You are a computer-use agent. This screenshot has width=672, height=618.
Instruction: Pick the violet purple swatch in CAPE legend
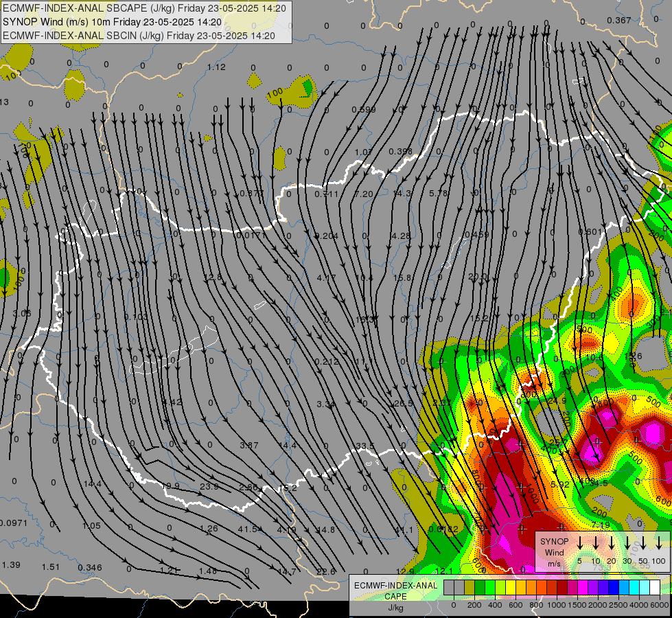(592, 587)
